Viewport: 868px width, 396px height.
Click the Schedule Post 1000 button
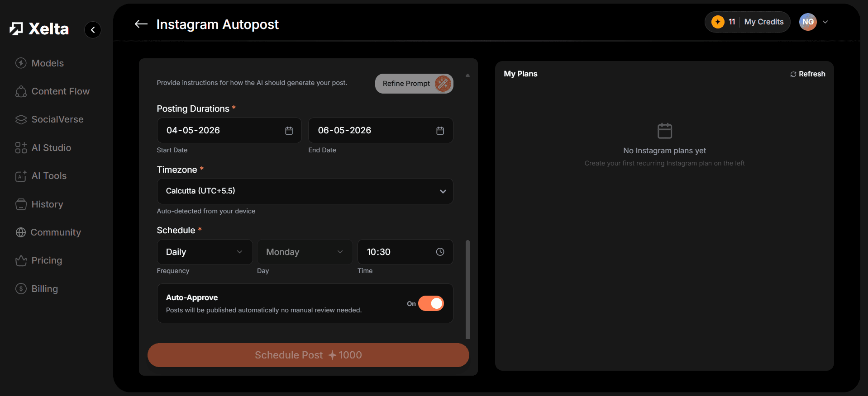click(308, 355)
